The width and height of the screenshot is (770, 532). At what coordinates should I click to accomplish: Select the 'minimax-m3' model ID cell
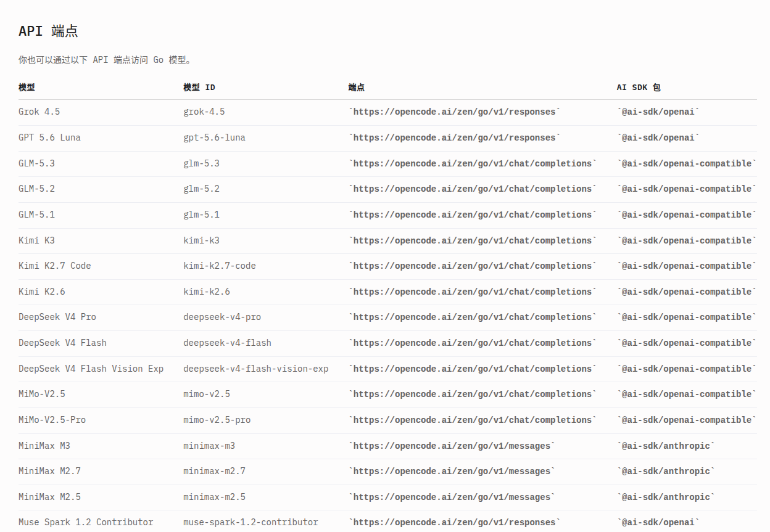point(209,446)
